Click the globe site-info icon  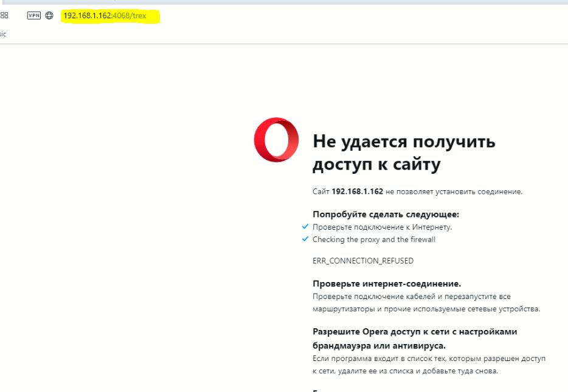[49, 15]
